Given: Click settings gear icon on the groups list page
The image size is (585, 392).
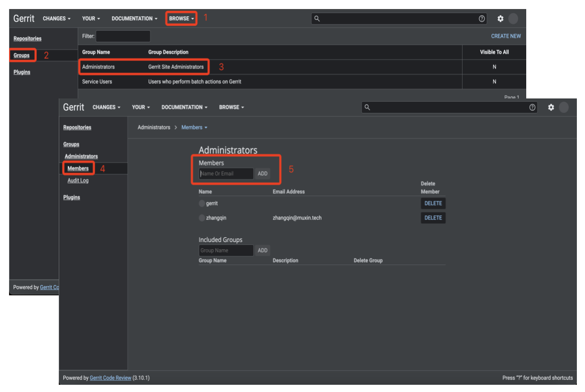Looking at the screenshot, I should click(500, 19).
